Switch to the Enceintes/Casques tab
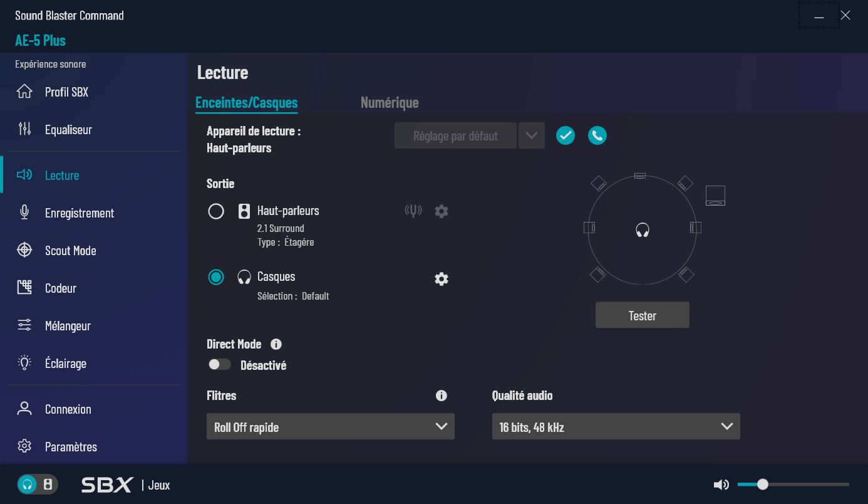Viewport: 868px width, 504px height. [247, 102]
